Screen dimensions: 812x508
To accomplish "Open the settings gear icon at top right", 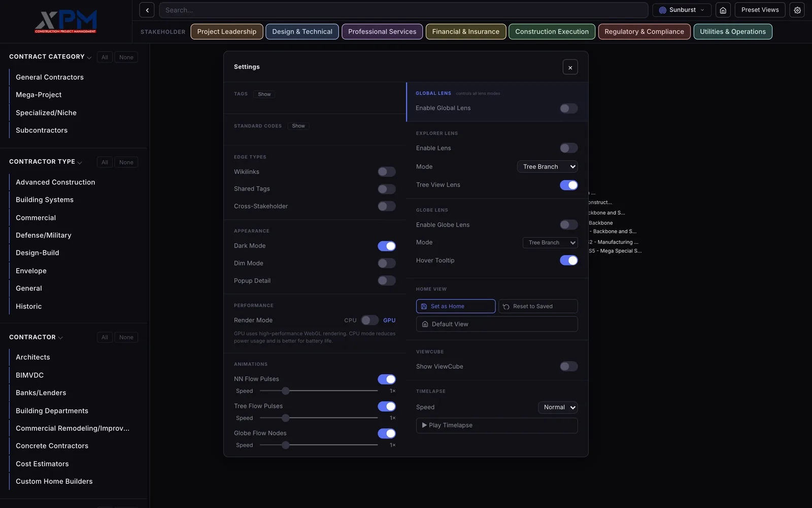I will [x=797, y=10].
